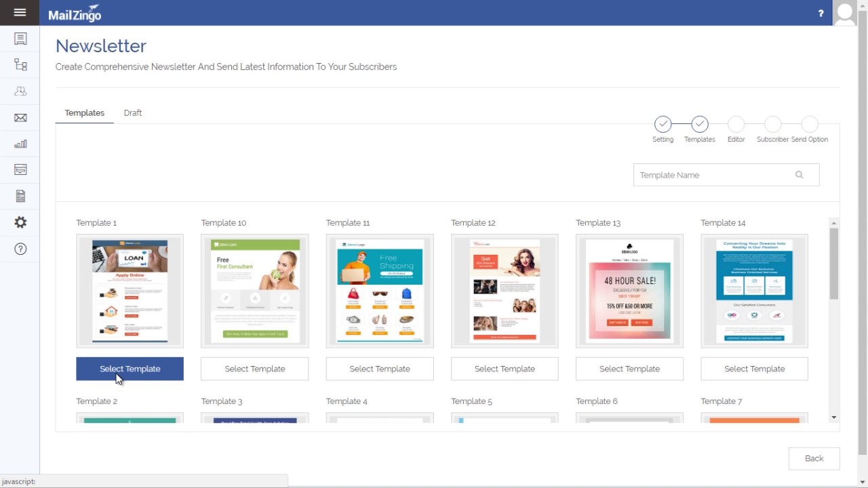Click the 'Template 11' label
868x488 pixels.
(348, 223)
